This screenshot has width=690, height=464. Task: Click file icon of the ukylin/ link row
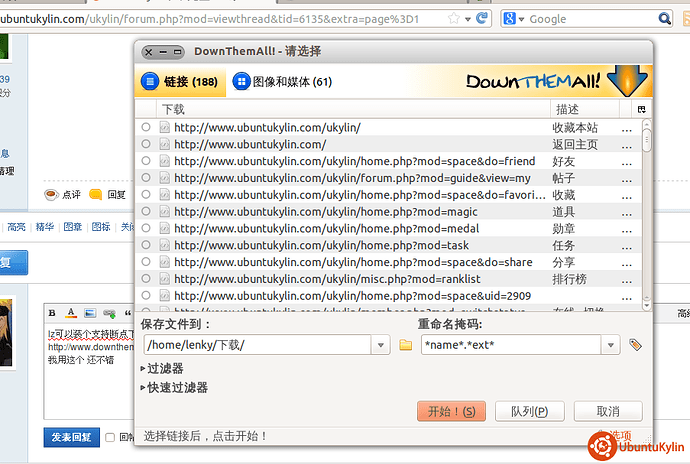pos(165,127)
